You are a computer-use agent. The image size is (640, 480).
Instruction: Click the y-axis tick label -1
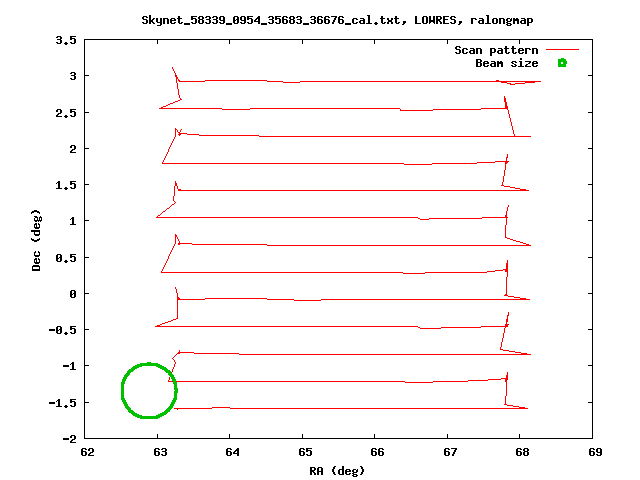point(69,366)
